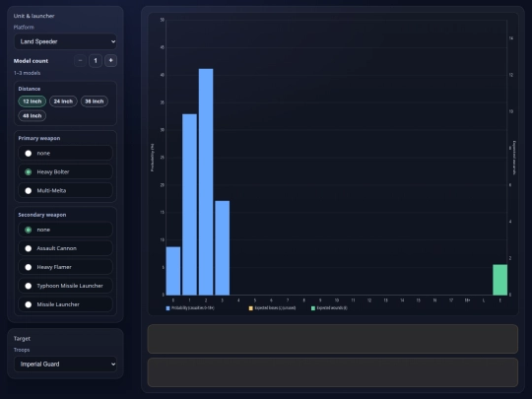Select Missile Launcher secondary weapon
The height and width of the screenshot is (399, 532).
click(65, 304)
